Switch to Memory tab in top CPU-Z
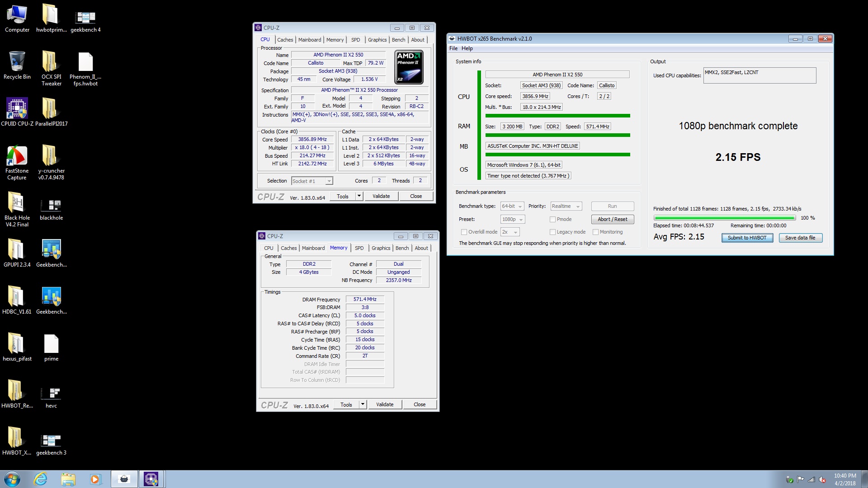The width and height of the screenshot is (868, 488). click(x=335, y=40)
